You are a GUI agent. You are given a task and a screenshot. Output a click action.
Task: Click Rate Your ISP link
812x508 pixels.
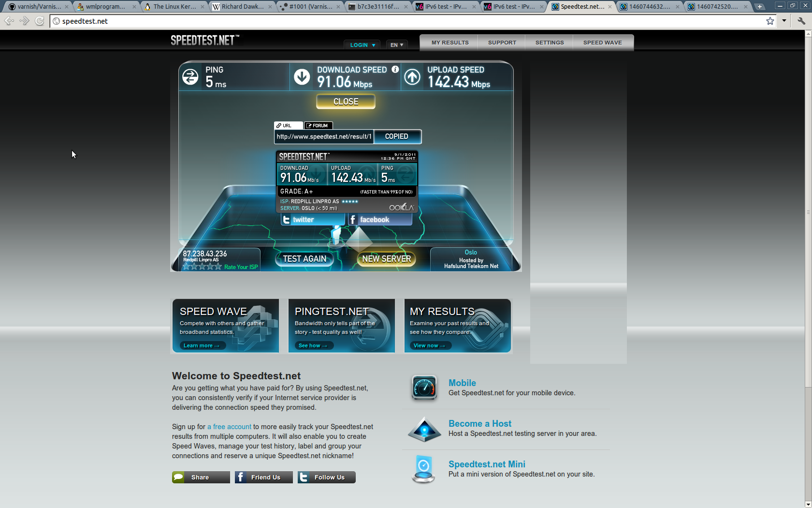coord(241,267)
